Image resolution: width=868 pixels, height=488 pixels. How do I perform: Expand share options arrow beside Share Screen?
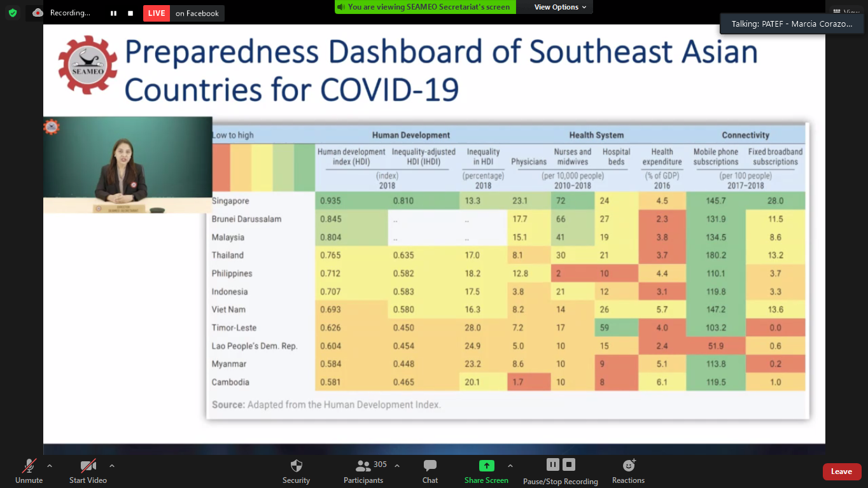(510, 466)
